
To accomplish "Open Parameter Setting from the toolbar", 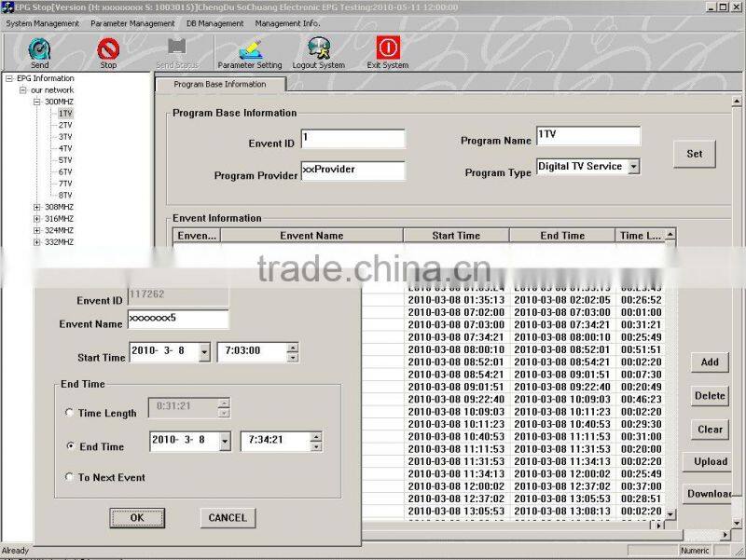I will (250, 47).
